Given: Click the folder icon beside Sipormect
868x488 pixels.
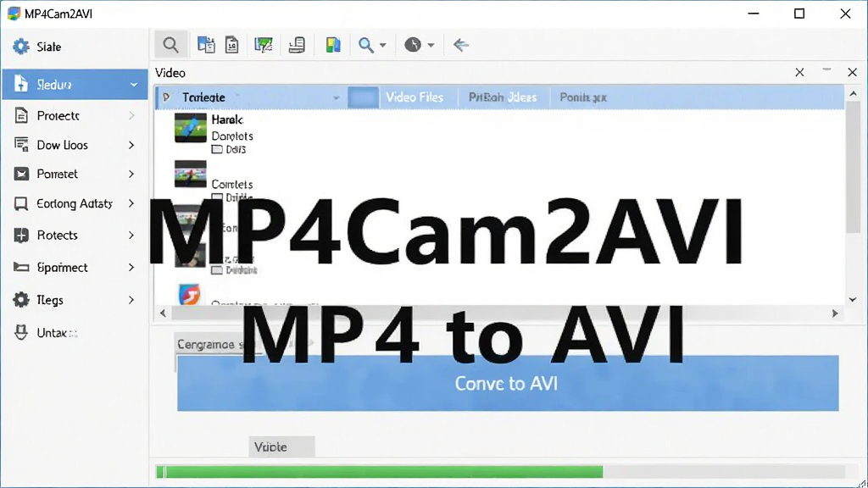Looking at the screenshot, I should [21, 267].
